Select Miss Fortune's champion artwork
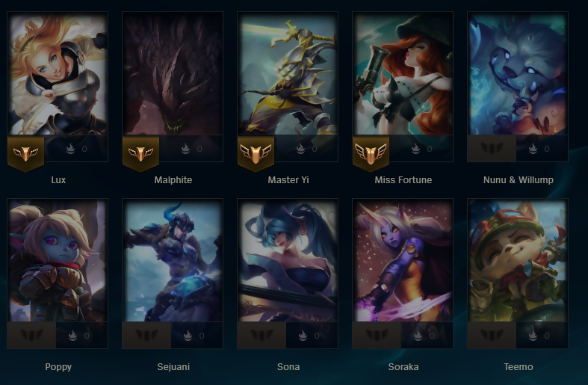 click(x=403, y=73)
